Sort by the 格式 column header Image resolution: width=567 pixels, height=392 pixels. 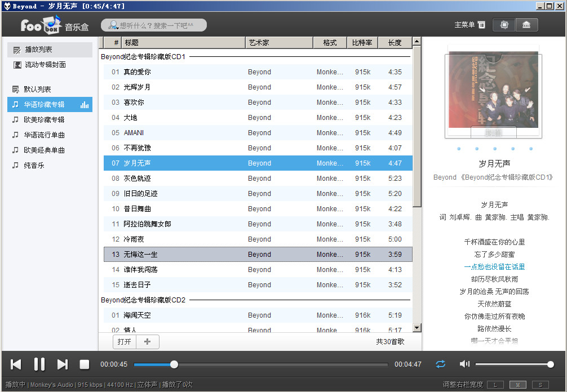coord(330,43)
